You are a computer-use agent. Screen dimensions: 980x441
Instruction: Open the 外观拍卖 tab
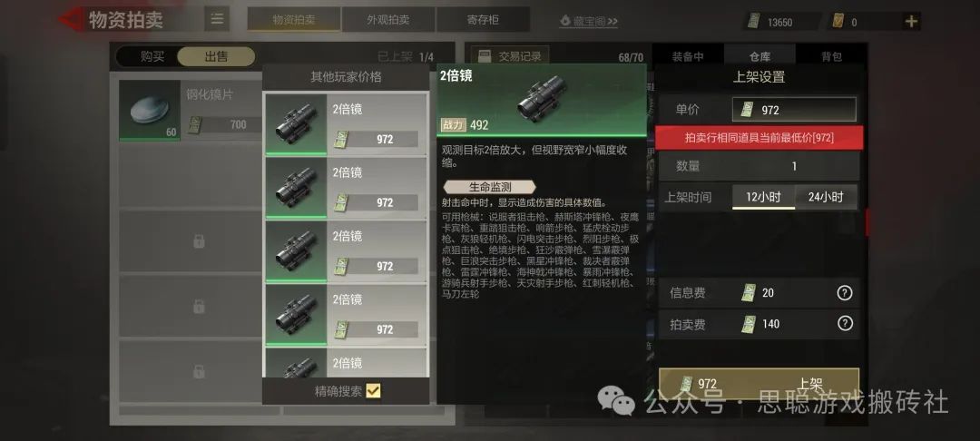point(388,19)
